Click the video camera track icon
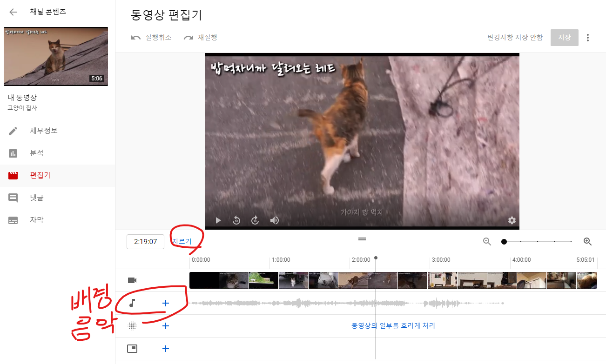The image size is (606, 364). click(x=132, y=280)
